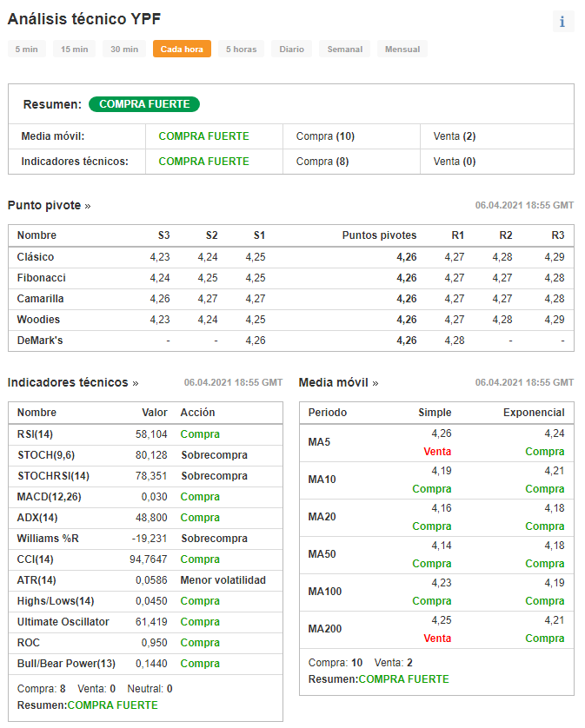Click the ROC value 0,950
The height and width of the screenshot is (728, 585).
(x=154, y=643)
